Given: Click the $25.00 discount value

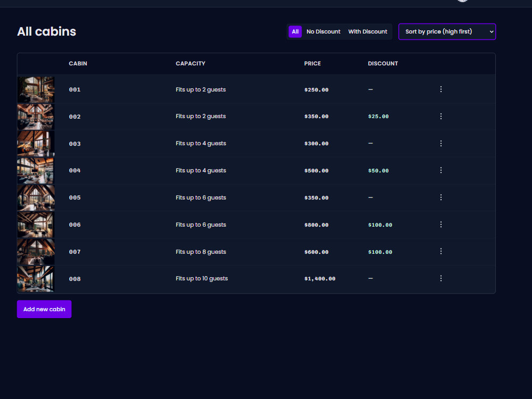Looking at the screenshot, I should [x=378, y=117].
